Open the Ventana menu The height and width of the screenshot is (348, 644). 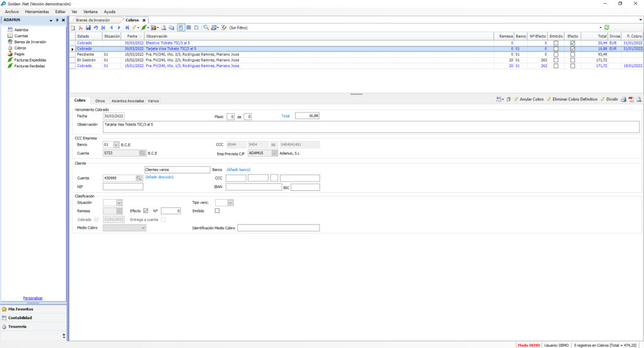pyautogui.click(x=91, y=12)
